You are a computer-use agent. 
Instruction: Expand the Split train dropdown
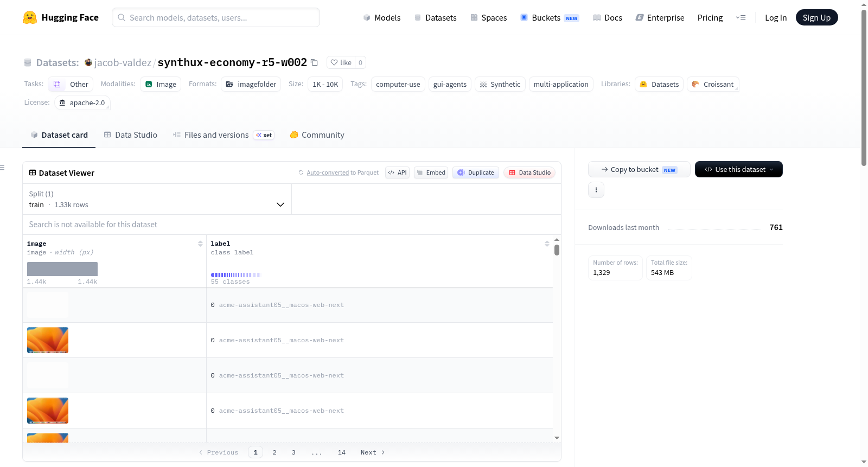point(157,199)
